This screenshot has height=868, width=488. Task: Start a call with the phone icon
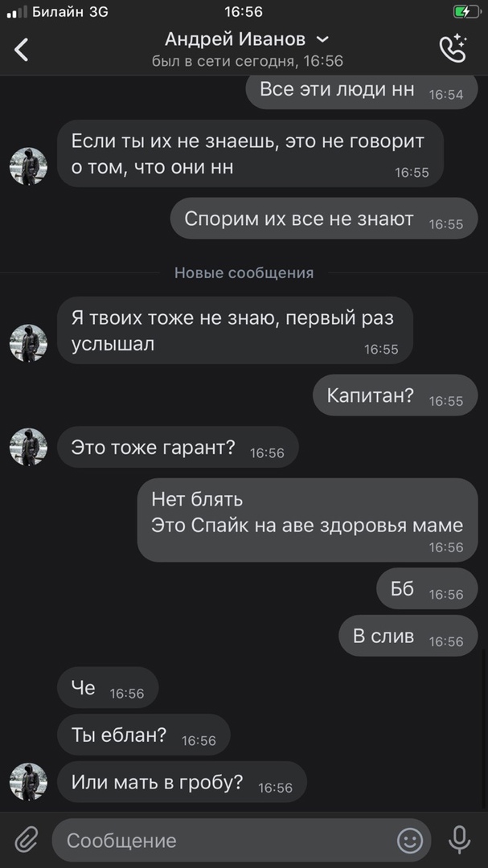click(x=453, y=48)
